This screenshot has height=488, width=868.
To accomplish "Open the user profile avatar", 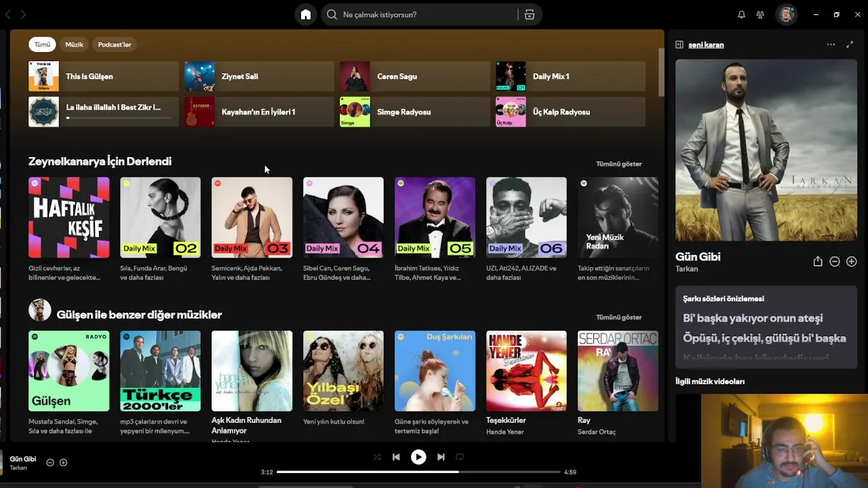I will click(786, 14).
